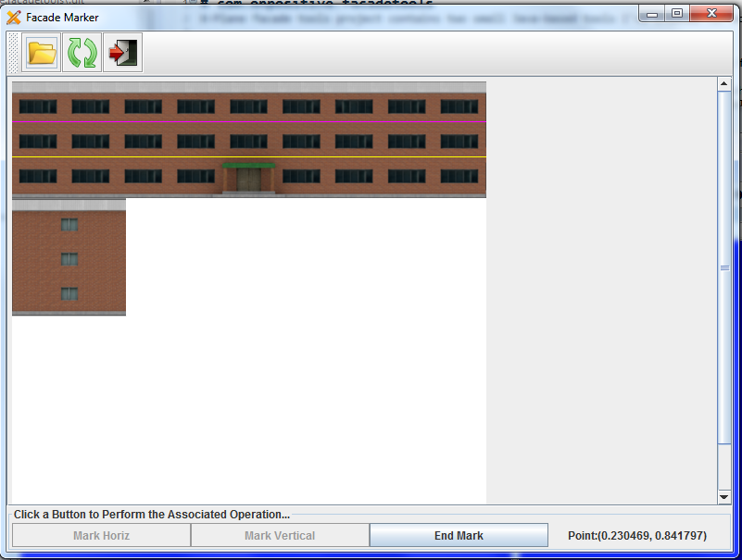Click the 'Click a Button to Perform' instruction text
742x560 pixels.
coord(151,514)
